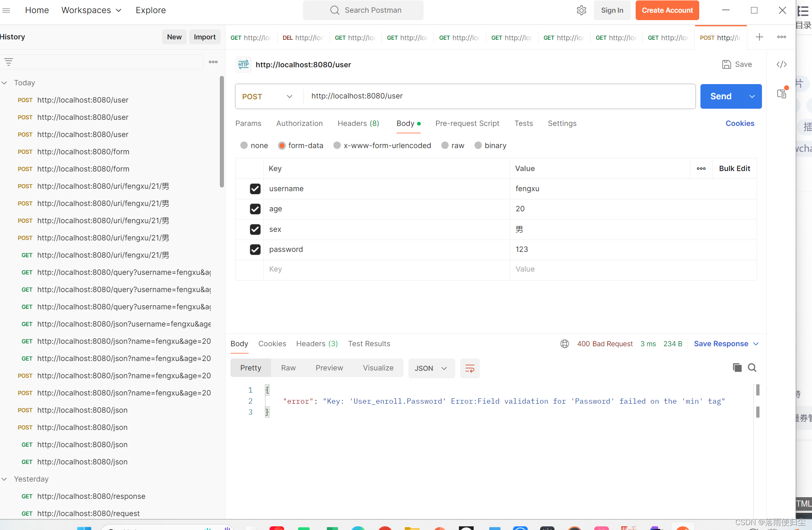
Task: Click the request URL input field
Action: coord(499,96)
